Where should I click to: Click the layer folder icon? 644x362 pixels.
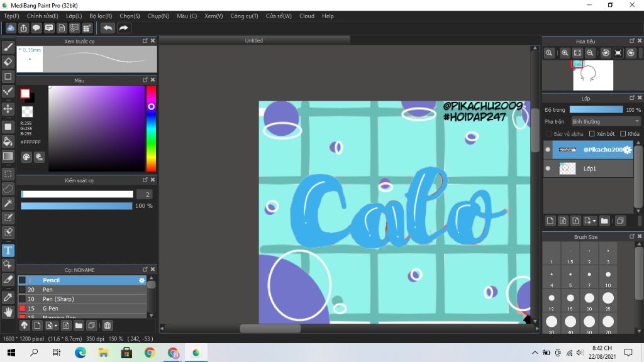point(604,221)
